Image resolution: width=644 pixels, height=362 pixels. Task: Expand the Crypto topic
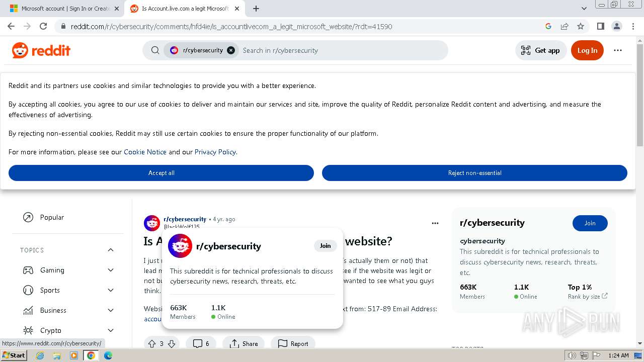(x=111, y=330)
